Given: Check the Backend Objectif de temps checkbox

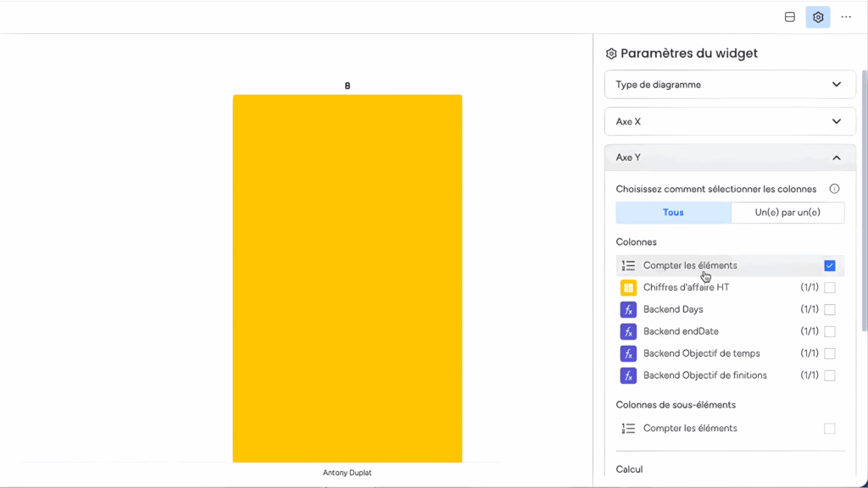Looking at the screenshot, I should pyautogui.click(x=829, y=353).
